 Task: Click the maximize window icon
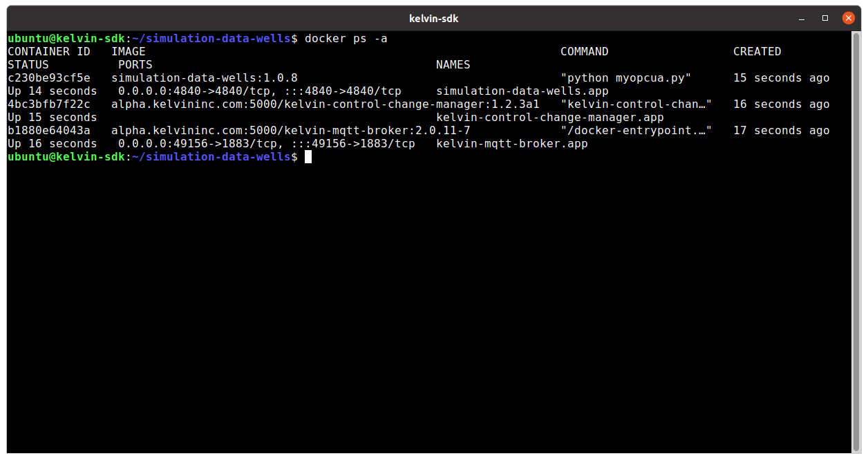823,18
